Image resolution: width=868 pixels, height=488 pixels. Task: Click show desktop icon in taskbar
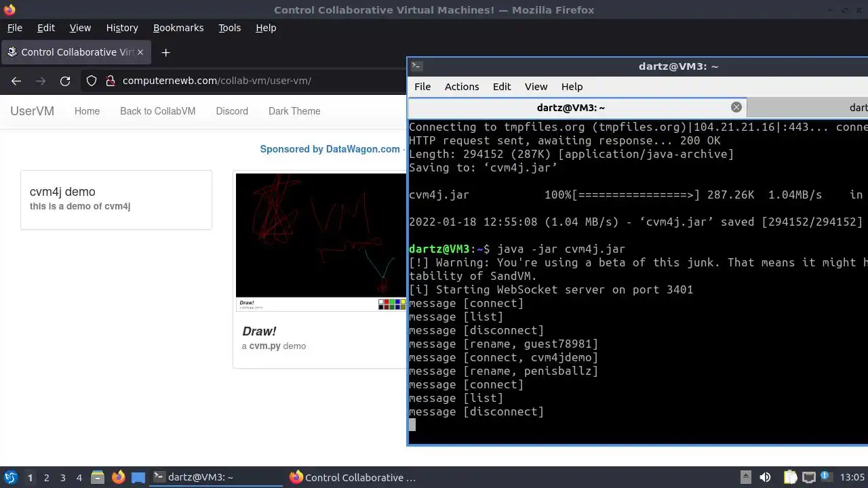(138, 477)
